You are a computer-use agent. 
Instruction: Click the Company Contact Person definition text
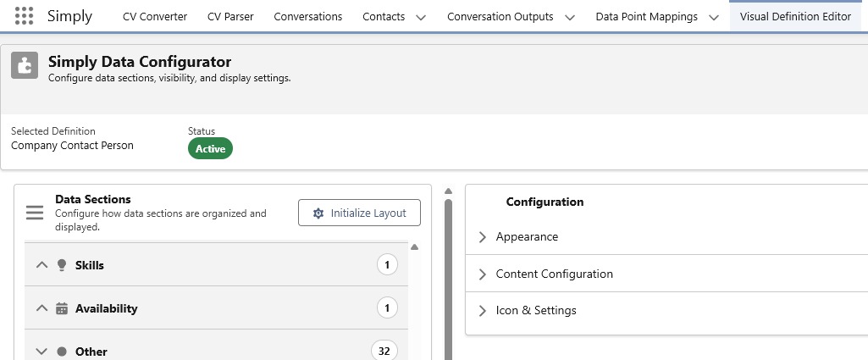(73, 146)
